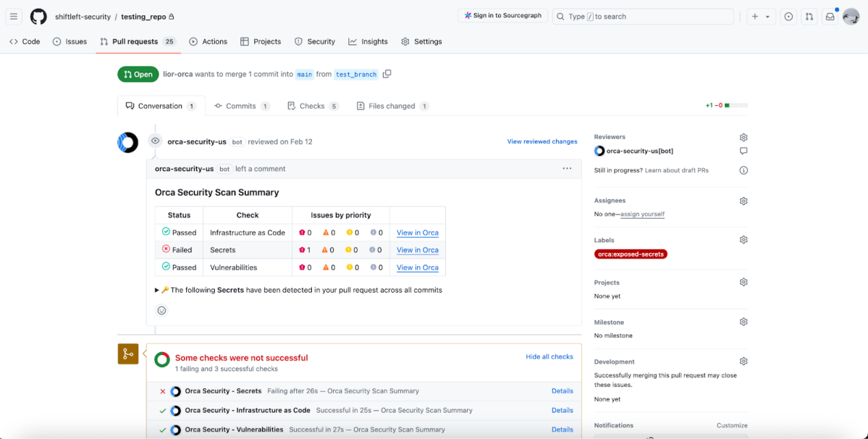View Vulnerabilities results in Orca
868x439 pixels.
(418, 267)
